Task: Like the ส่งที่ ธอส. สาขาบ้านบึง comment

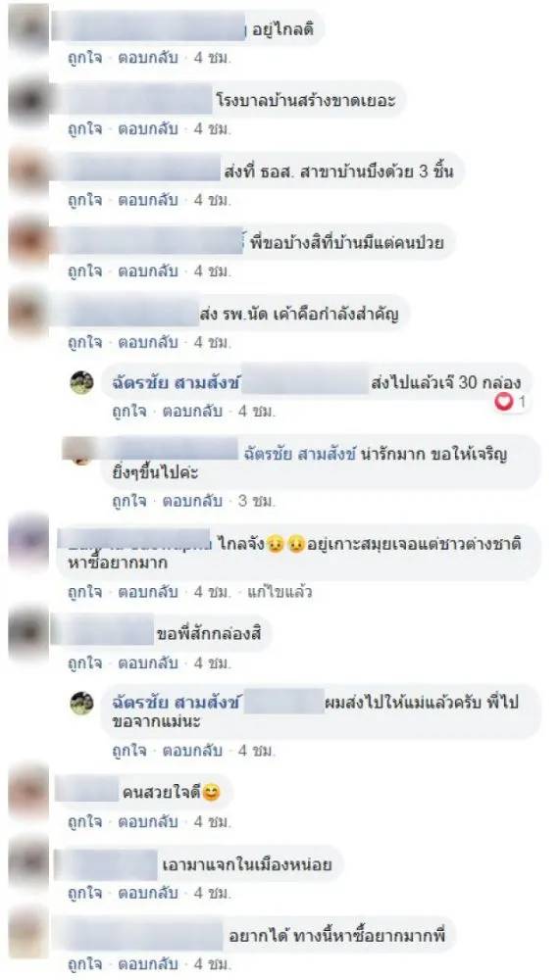Action: [x=84, y=201]
